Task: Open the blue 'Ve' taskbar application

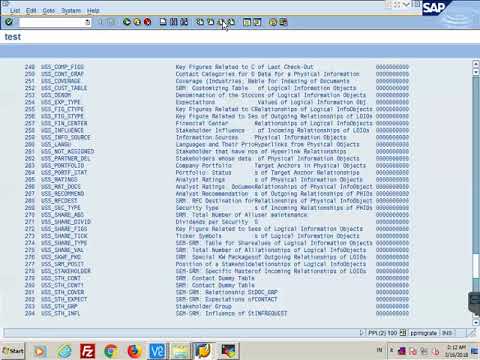Action: [157, 351]
